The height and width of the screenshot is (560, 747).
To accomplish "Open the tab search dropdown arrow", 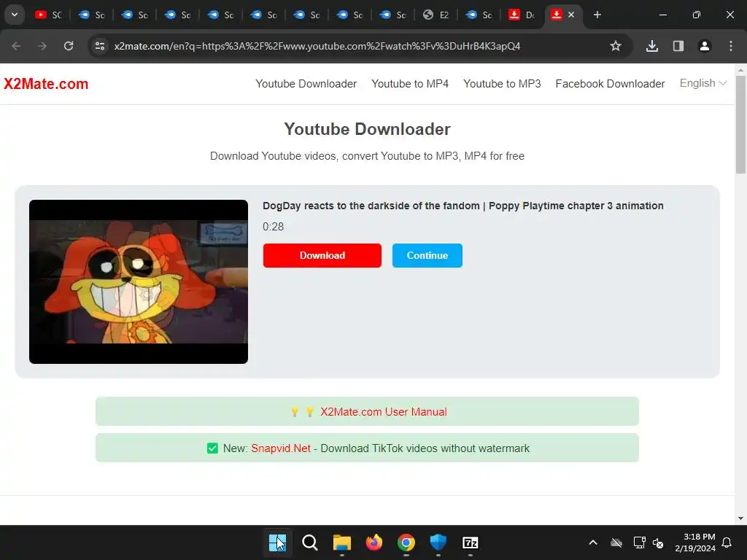I will click(15, 15).
